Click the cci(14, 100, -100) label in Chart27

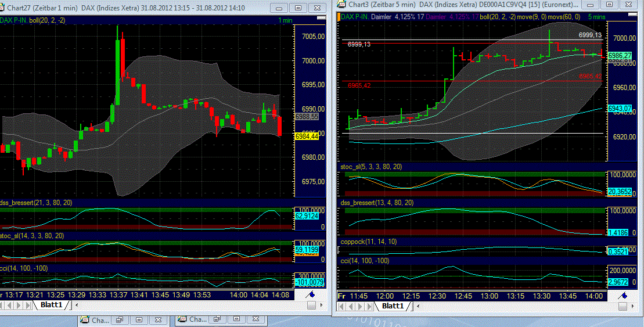click(24, 268)
